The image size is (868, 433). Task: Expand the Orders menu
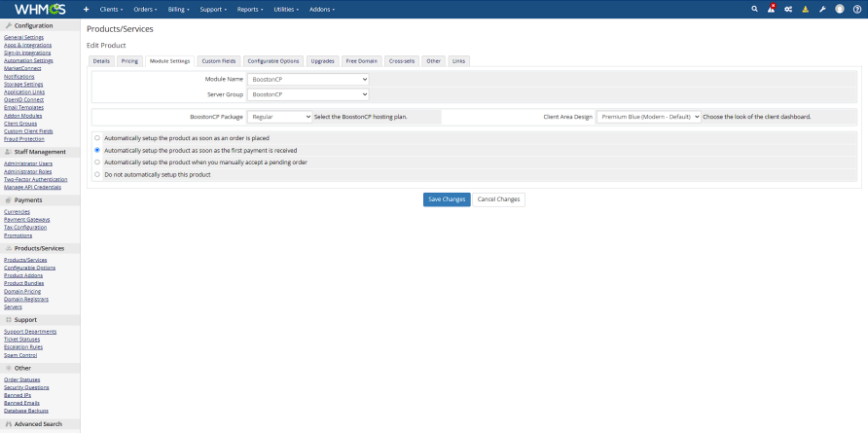(x=146, y=10)
